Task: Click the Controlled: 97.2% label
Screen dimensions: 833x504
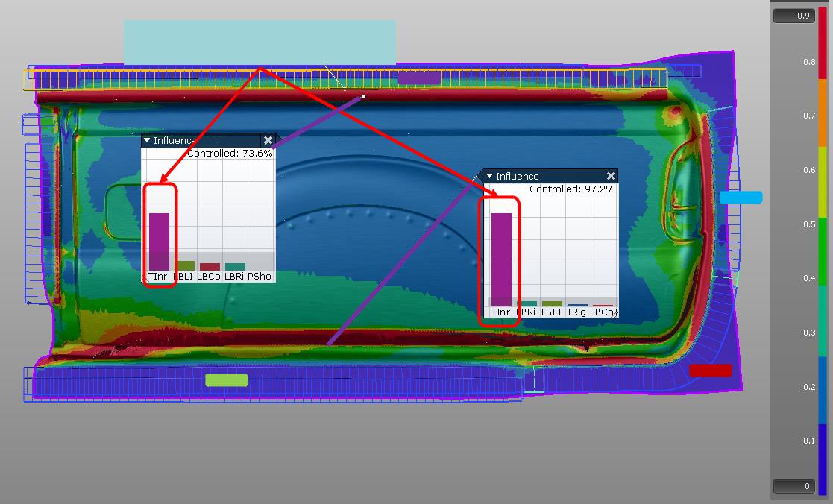Action: pyautogui.click(x=571, y=189)
